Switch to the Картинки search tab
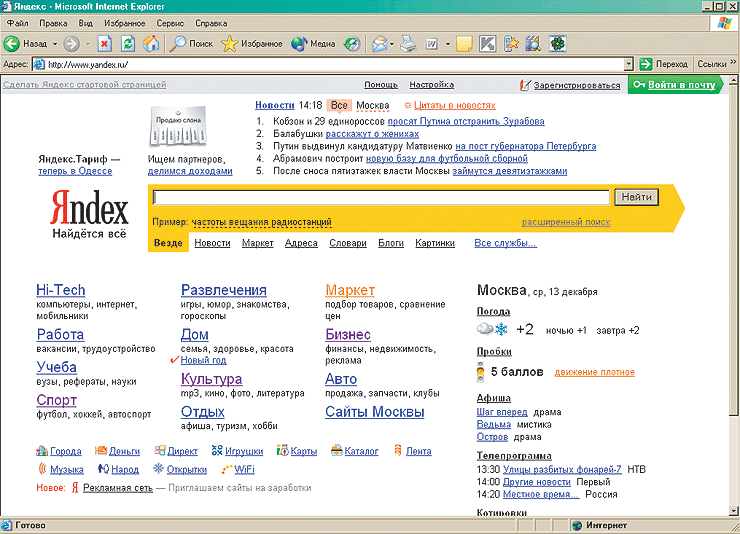Screen dimensions: 740x534 click(x=435, y=243)
